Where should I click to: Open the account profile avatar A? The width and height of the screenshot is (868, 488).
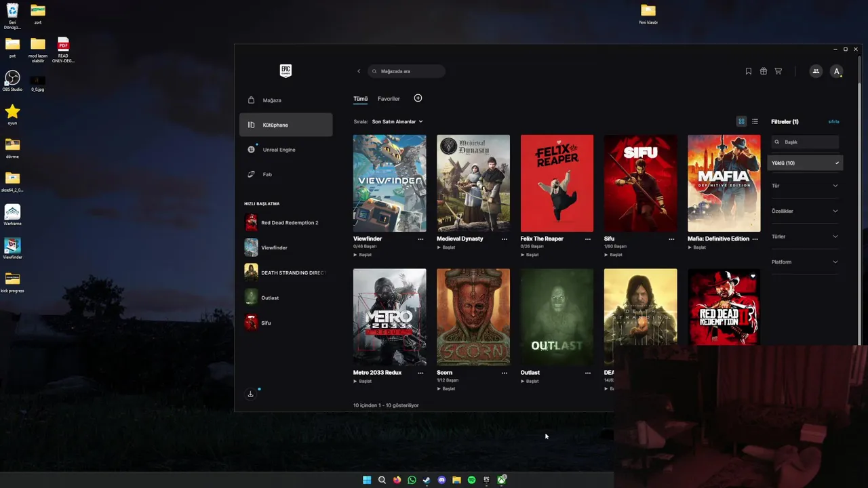click(x=837, y=71)
